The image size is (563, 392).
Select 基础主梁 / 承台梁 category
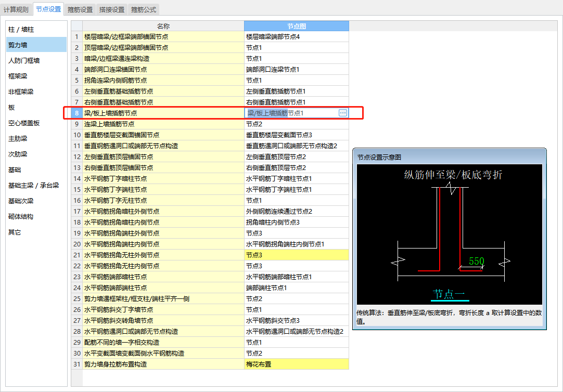[x=36, y=186]
